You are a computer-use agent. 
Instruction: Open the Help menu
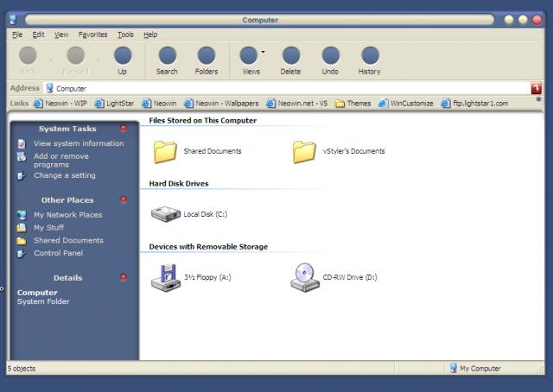(x=150, y=35)
